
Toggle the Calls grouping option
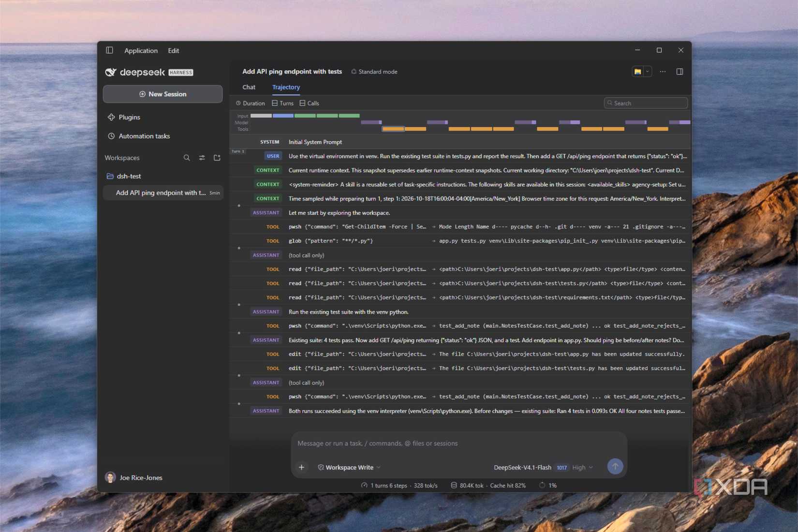(x=310, y=103)
